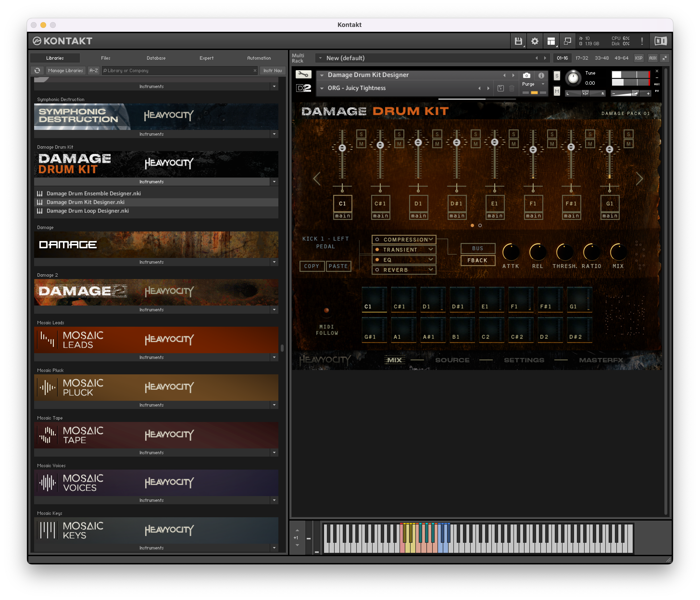Expand Symphonic Destruction Instruments dropdown
This screenshot has width=700, height=600.
[x=274, y=134]
